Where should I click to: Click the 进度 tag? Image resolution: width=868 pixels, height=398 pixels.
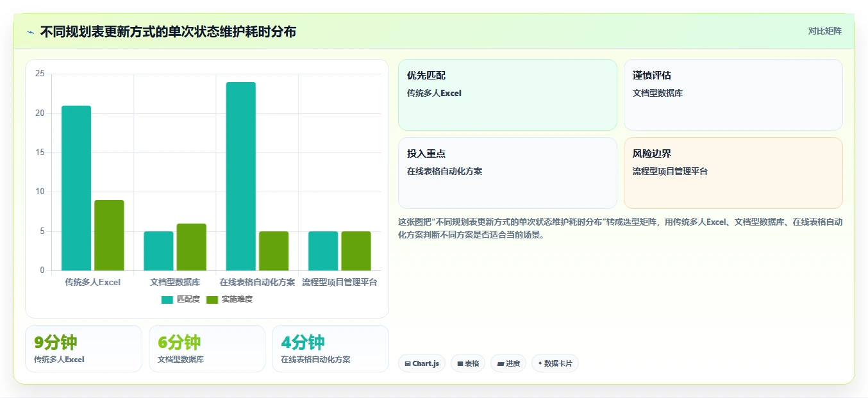(508, 363)
